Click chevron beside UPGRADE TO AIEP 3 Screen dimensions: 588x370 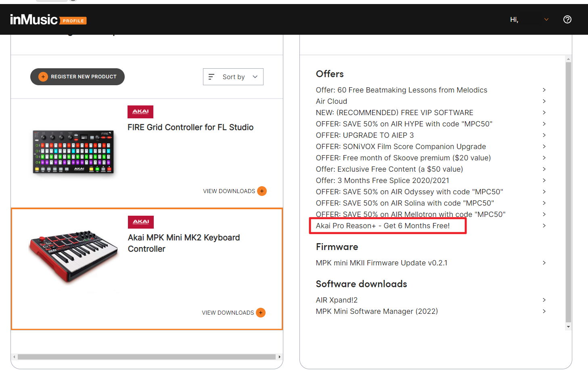point(544,135)
